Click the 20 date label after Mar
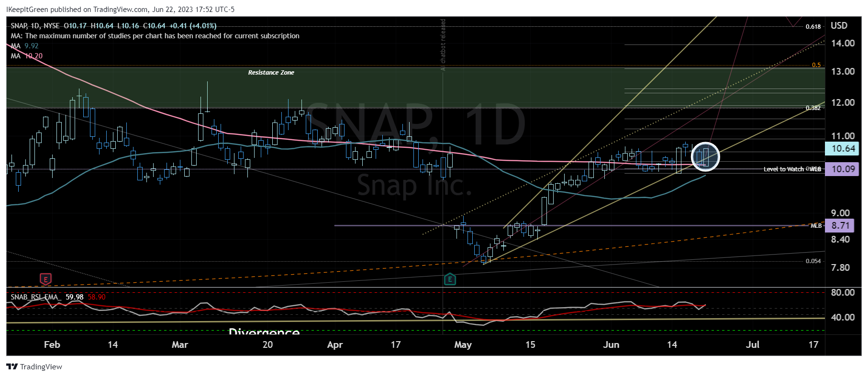868x377 pixels. 267,344
